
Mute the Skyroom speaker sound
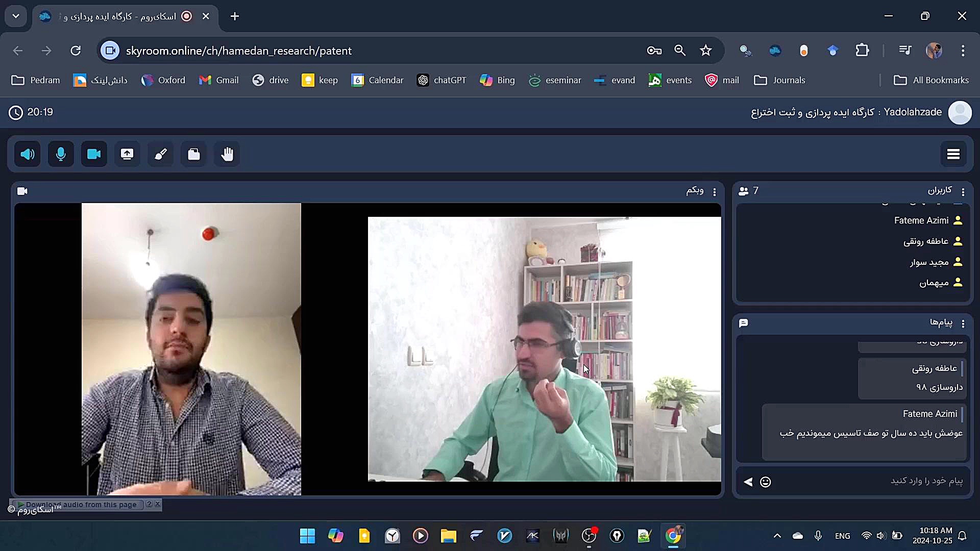click(28, 154)
